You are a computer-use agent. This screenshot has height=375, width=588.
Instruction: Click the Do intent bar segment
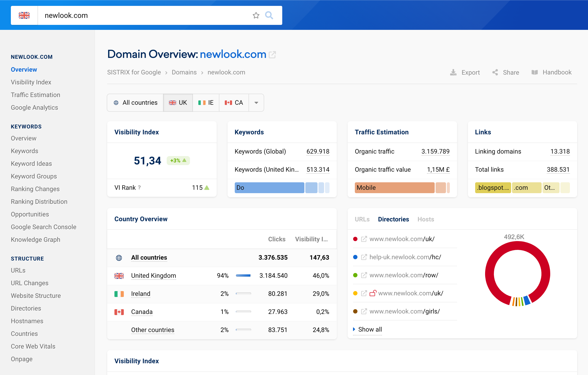click(269, 188)
